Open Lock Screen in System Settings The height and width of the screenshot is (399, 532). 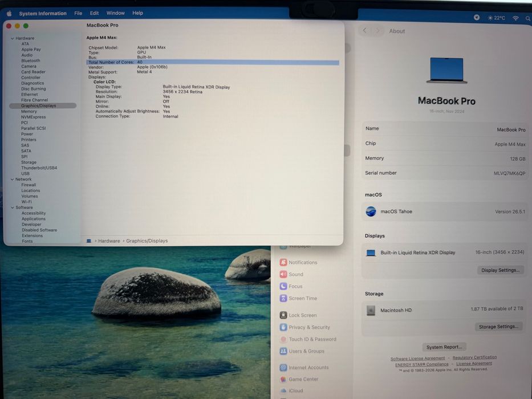(298, 315)
